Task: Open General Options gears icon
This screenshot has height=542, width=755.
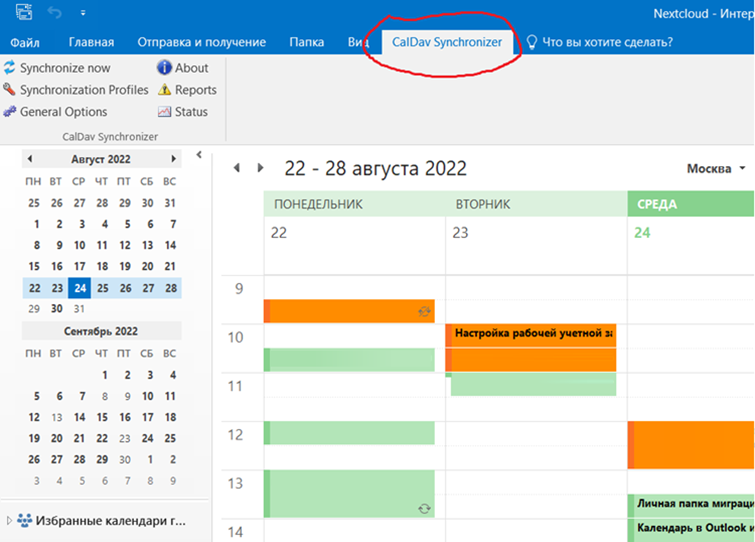Action: 10,111
